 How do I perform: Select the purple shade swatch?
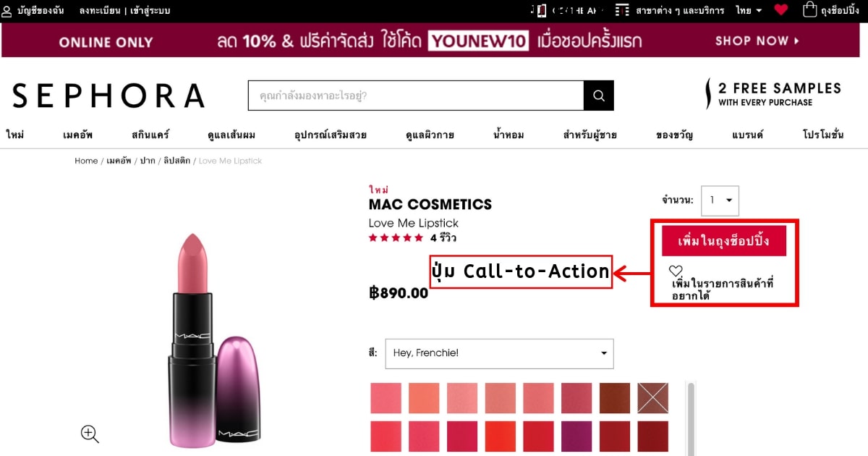tap(576, 436)
